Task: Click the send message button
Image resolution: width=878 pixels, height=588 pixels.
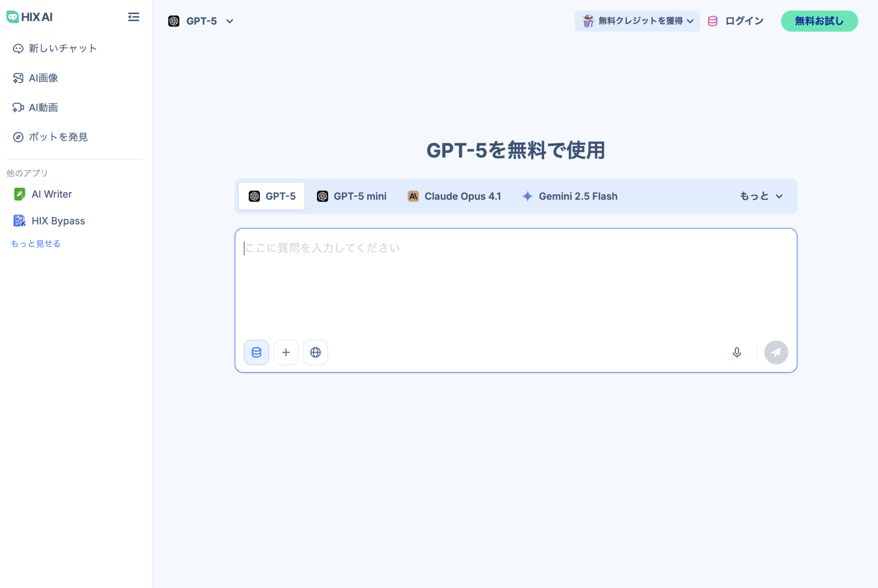Action: [x=776, y=352]
